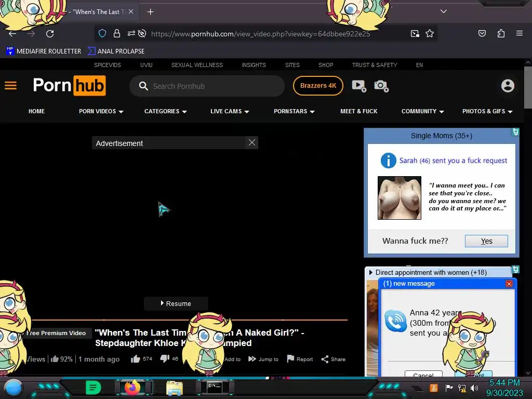This screenshot has height=399, width=532.
Task: Click the magnifier search icon
Action: [x=143, y=86]
